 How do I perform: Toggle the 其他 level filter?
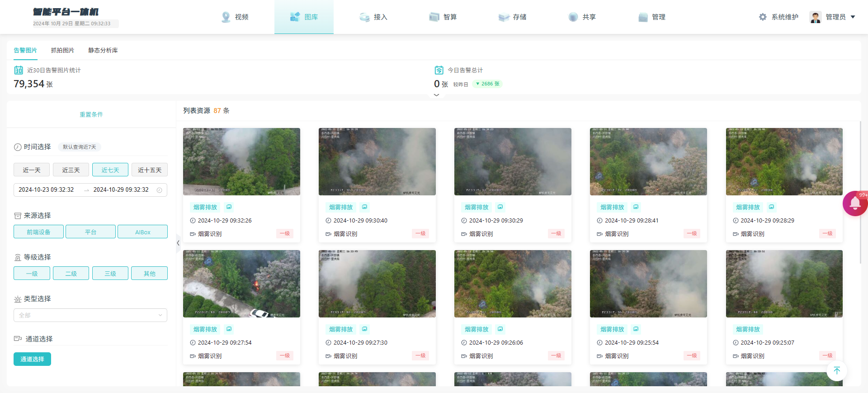pos(150,274)
